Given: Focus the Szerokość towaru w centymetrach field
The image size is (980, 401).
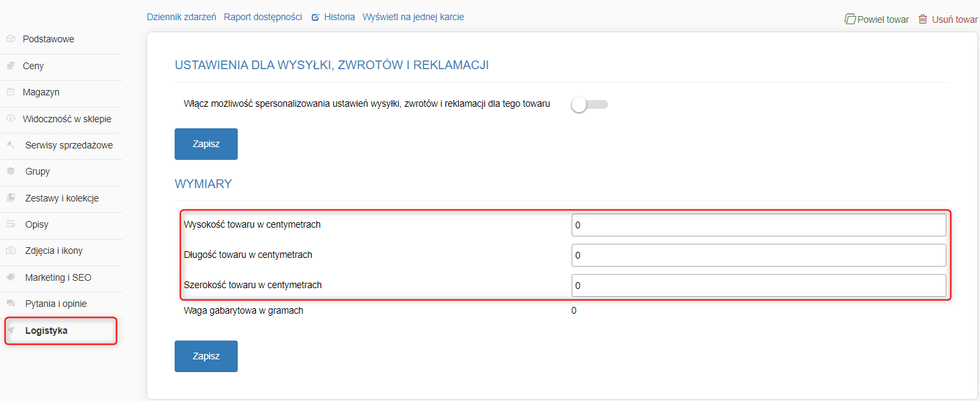Looking at the screenshot, I should click(759, 285).
